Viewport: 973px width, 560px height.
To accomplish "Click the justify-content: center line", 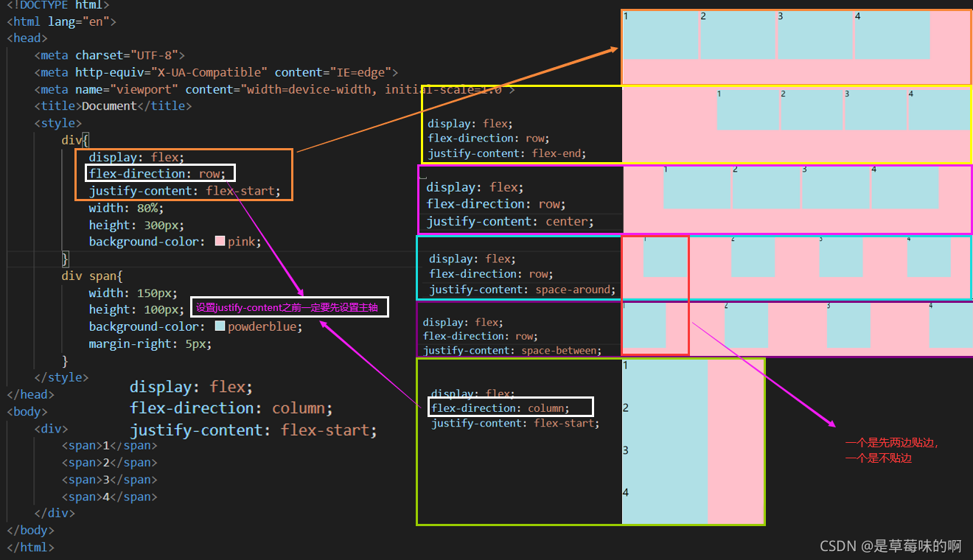I will pyautogui.click(x=511, y=221).
